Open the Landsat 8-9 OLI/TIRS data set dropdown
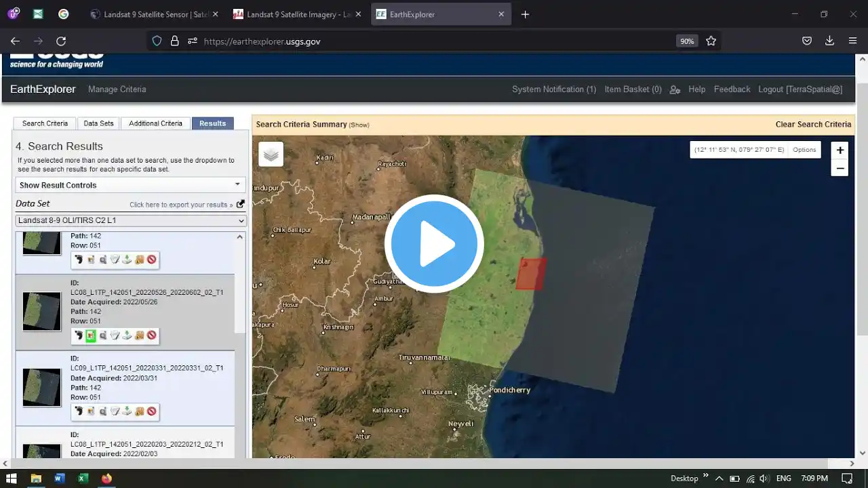The image size is (868, 488). [x=130, y=221]
